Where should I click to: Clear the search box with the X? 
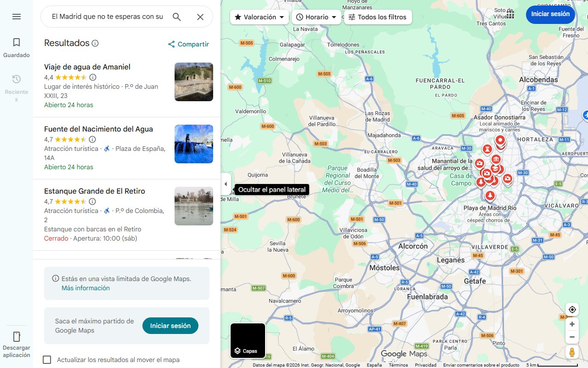click(200, 17)
